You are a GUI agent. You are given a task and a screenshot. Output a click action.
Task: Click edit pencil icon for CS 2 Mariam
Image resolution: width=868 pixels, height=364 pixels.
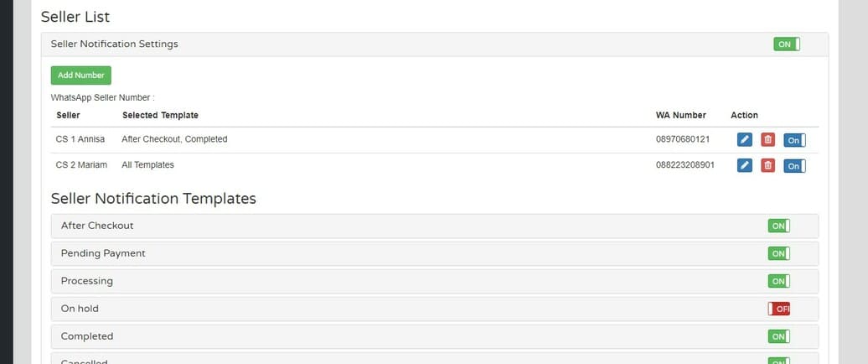click(744, 166)
